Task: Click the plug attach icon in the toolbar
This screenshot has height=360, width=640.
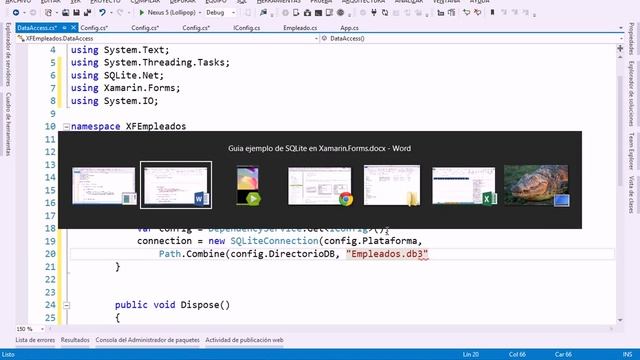Action: click(373, 13)
